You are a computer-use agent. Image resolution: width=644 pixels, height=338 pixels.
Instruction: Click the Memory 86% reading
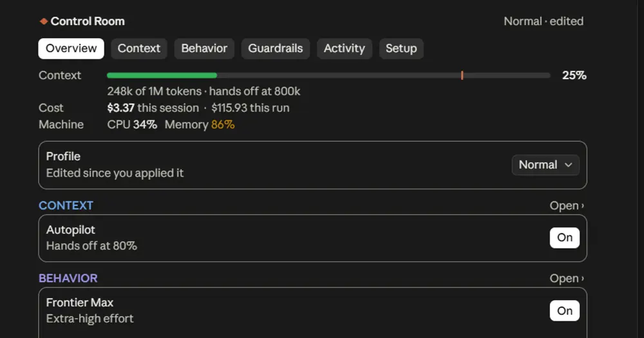point(200,124)
